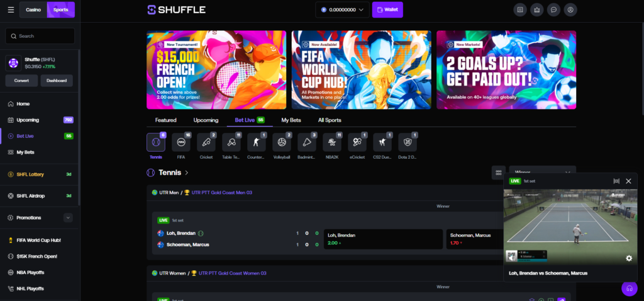
Task: Open the balance currency dropdown
Action: coord(343,9)
